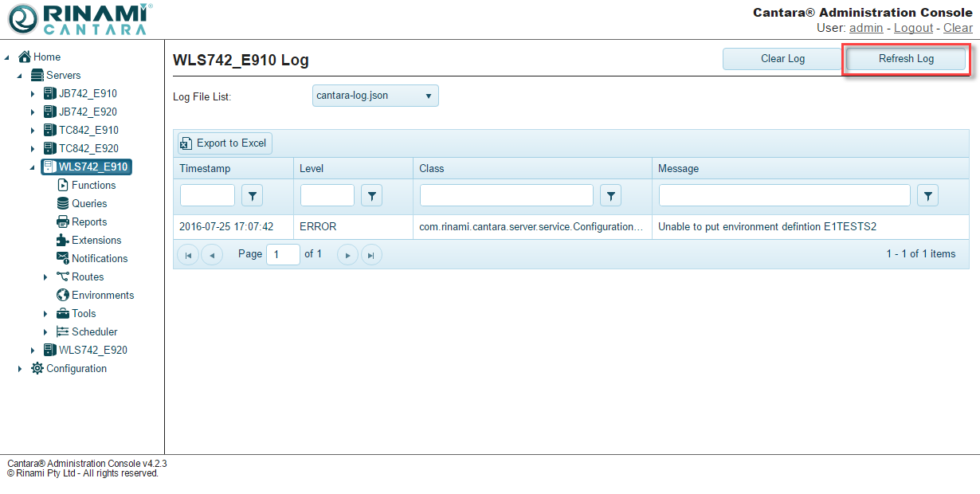Viewport: 980px width, 494px height.
Task: Select Notifications in the sidebar tree
Action: 100,258
